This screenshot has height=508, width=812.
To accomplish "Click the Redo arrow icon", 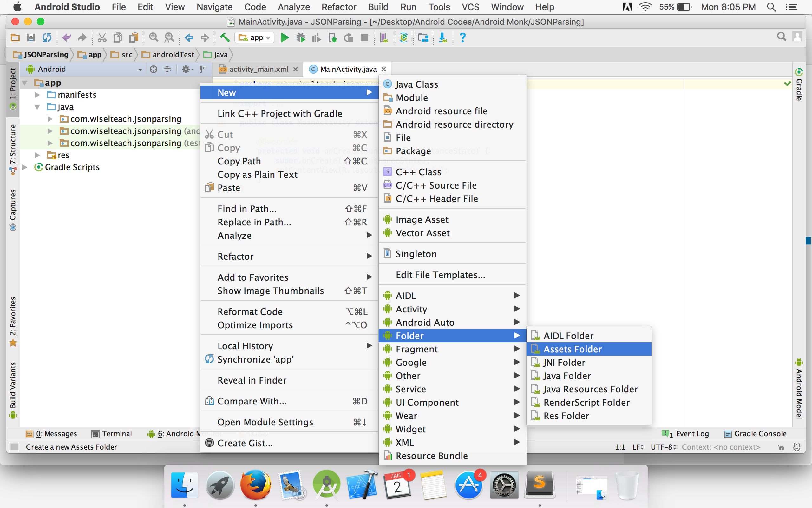I will (x=82, y=38).
